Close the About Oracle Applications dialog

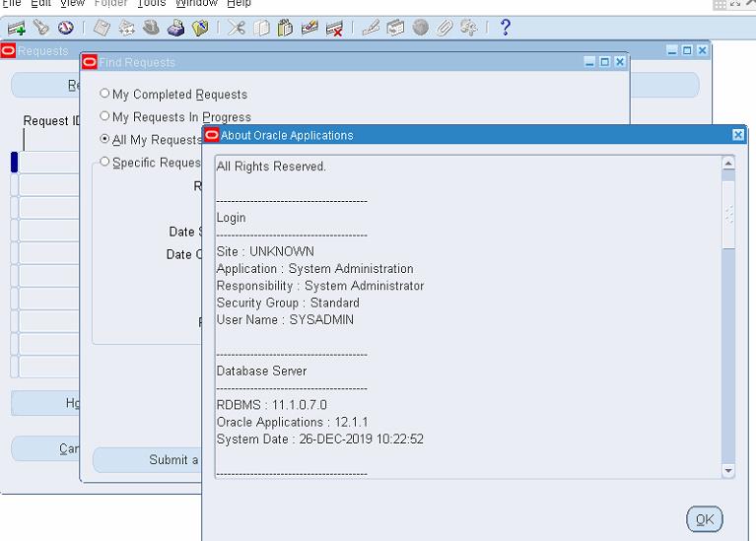738,135
